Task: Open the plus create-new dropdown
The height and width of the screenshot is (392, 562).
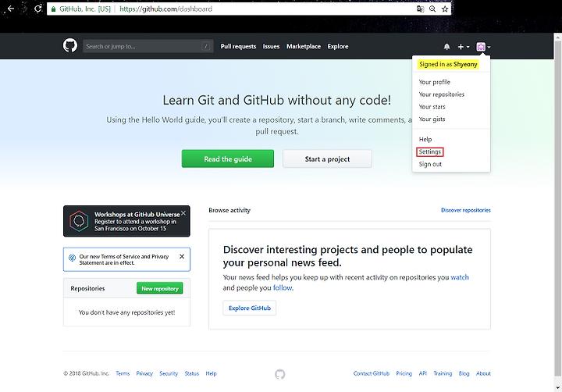Action: (463, 47)
